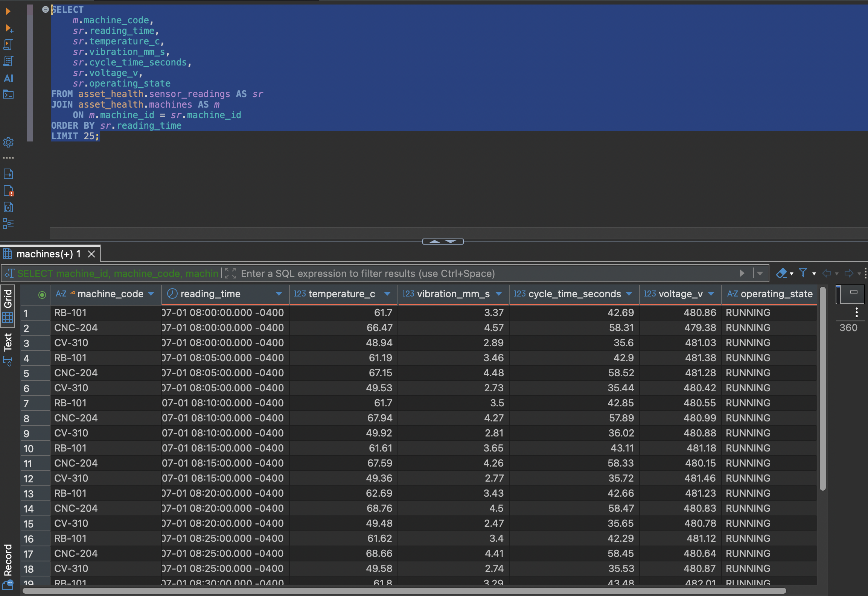Screen dimensions: 868x596
Task: Show more editor actions (three dots)
Action: [8, 158]
